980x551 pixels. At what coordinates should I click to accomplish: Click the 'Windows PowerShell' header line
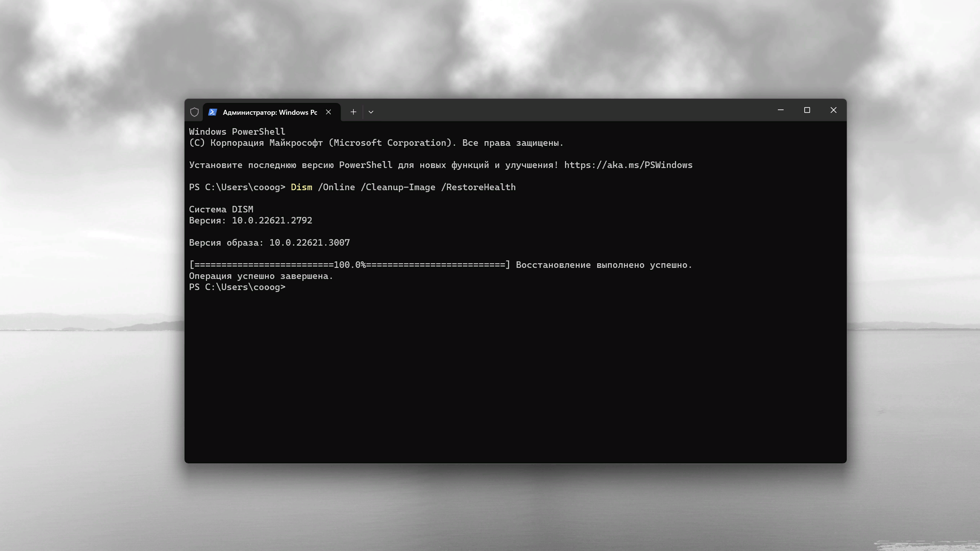pos(237,132)
